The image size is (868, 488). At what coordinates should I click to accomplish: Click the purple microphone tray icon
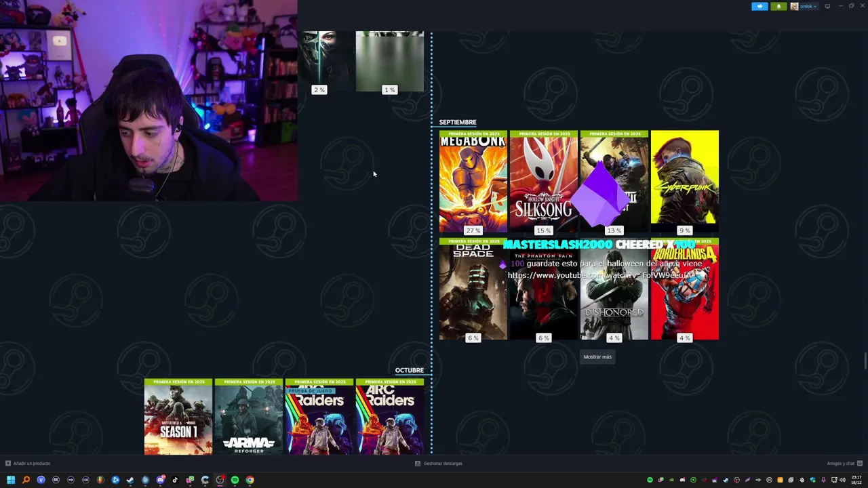pos(823,480)
